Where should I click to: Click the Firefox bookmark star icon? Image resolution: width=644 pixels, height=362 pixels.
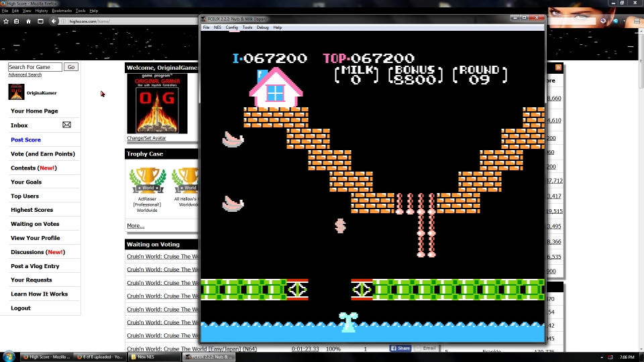tap(6, 21)
